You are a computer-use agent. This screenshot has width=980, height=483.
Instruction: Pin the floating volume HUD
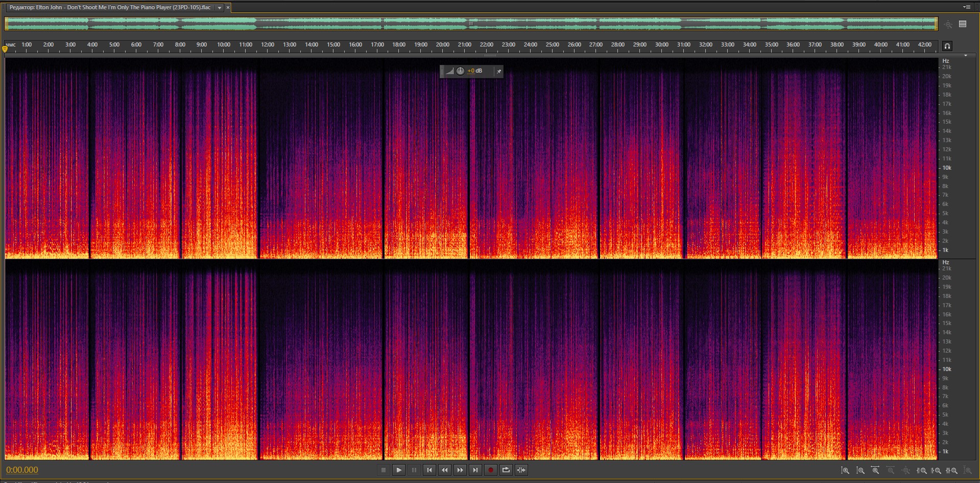point(499,71)
